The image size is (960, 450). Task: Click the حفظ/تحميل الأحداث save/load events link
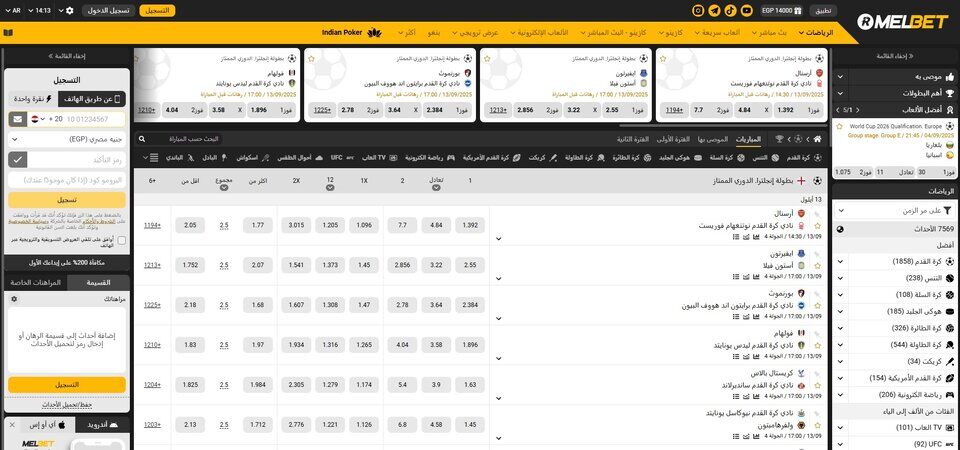click(x=67, y=405)
